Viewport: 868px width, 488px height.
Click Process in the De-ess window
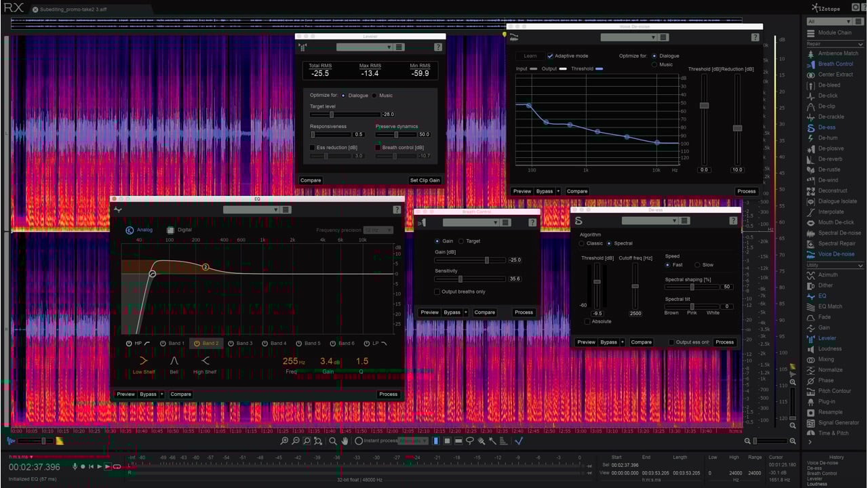pyautogui.click(x=724, y=342)
